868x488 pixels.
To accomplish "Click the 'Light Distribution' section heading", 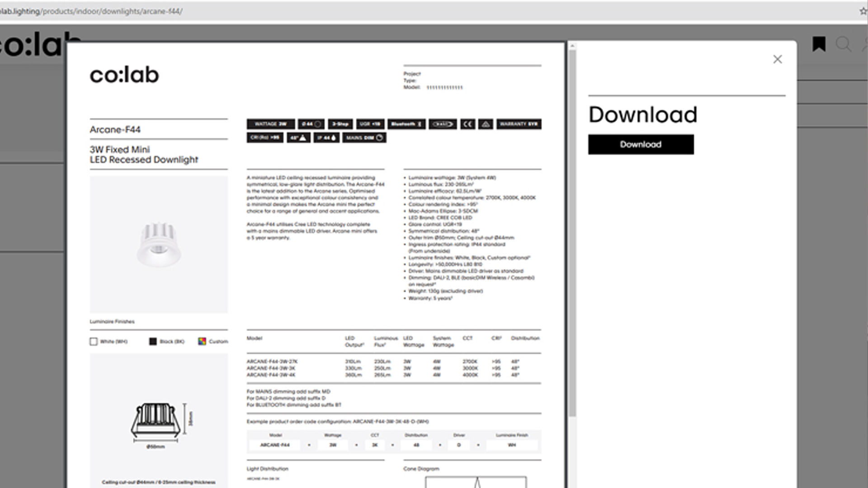I will (x=267, y=469).
